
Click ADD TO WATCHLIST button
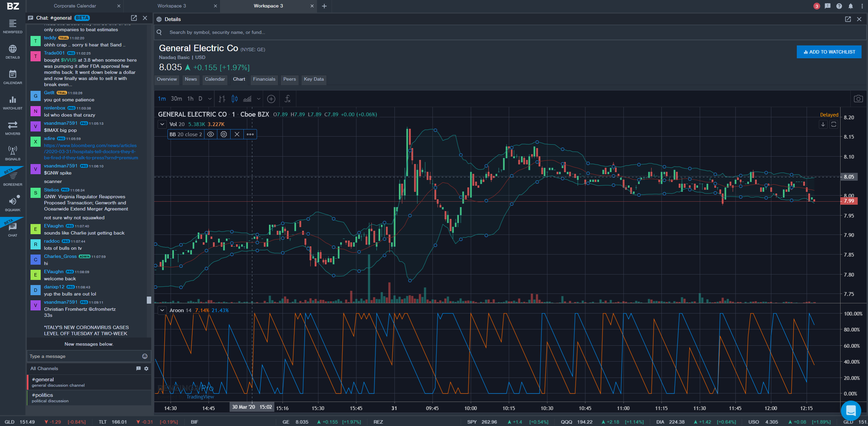[x=829, y=52]
